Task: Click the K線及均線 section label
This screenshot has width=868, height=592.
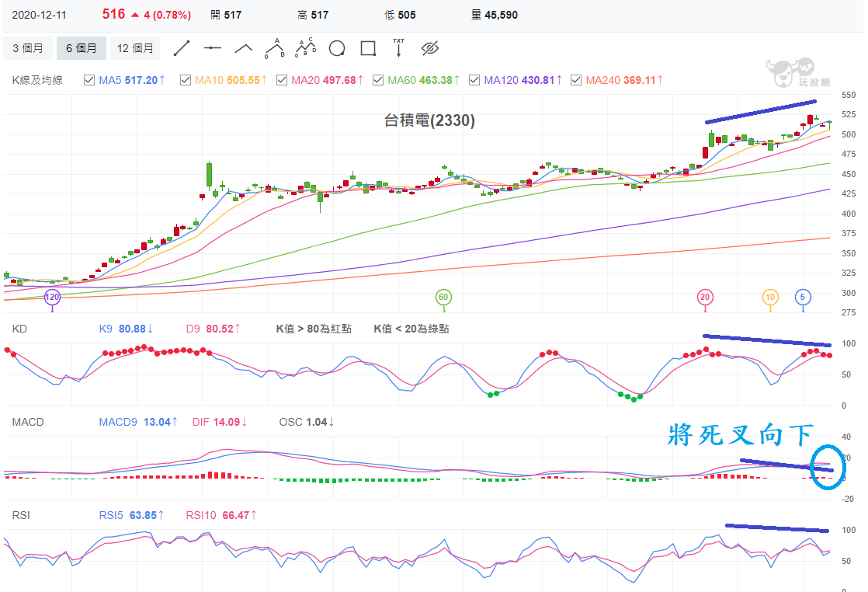Action: tap(37, 80)
